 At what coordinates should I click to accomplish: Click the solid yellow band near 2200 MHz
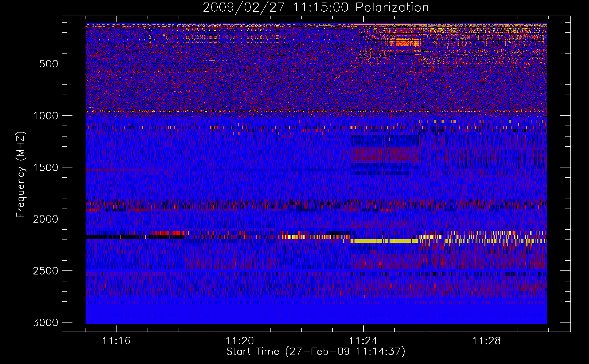pos(384,241)
